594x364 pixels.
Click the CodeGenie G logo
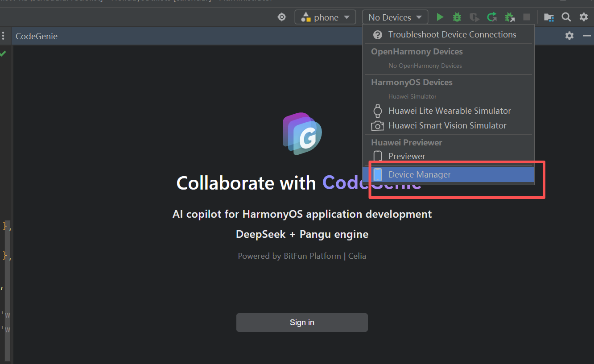(302, 134)
